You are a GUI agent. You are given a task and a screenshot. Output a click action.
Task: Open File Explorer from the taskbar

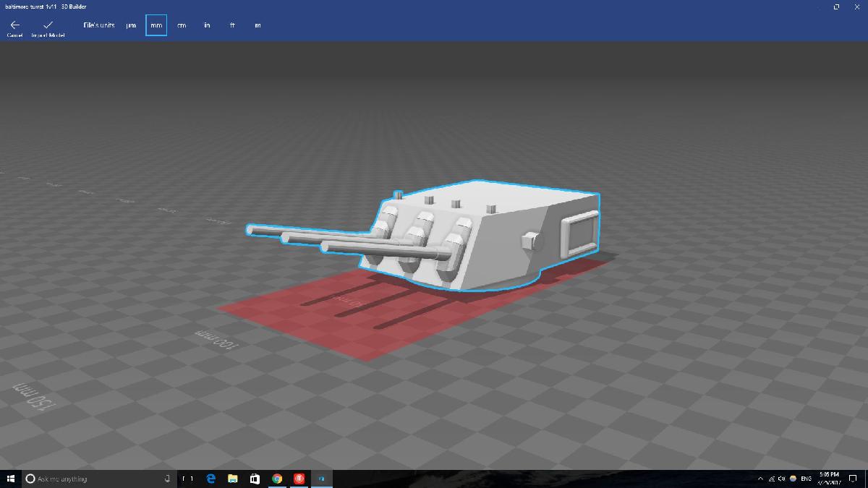[233, 479]
